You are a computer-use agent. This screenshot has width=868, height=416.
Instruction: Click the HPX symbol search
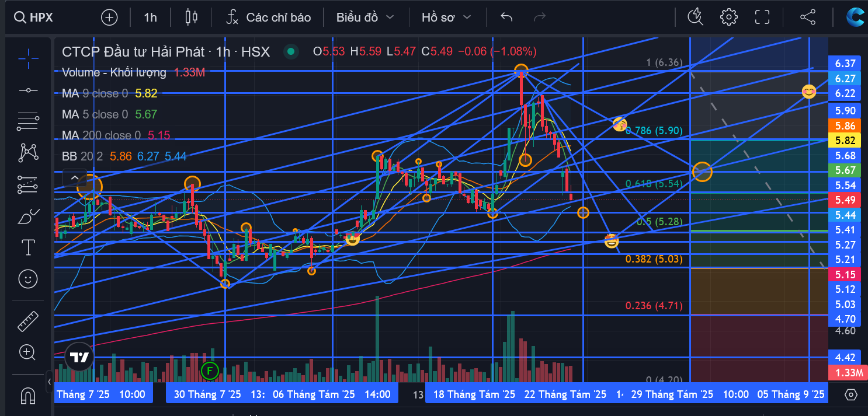click(34, 18)
